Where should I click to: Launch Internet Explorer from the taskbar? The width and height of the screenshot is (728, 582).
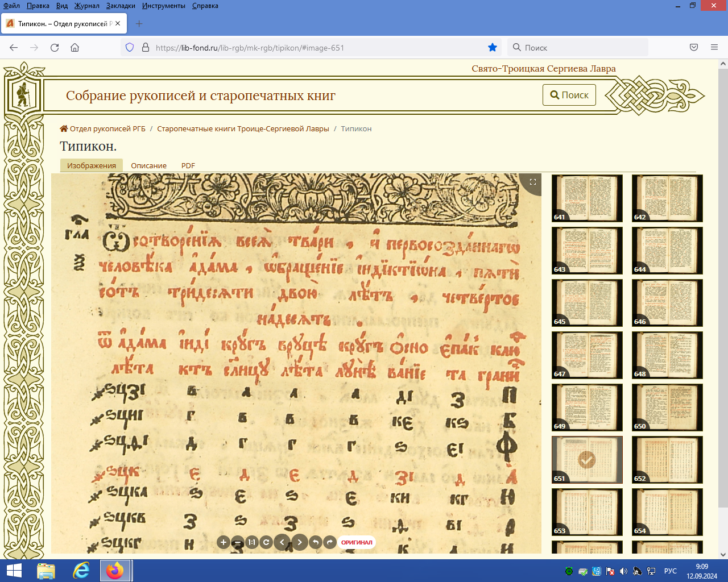coord(81,571)
